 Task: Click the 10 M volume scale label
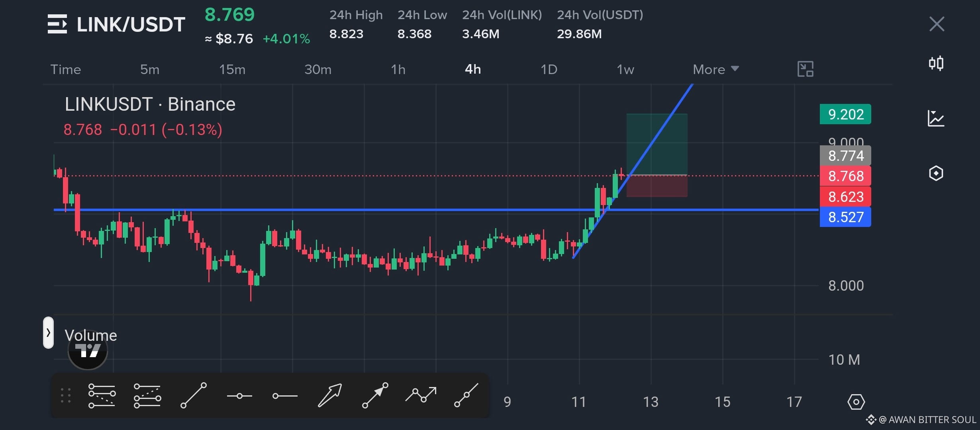844,360
